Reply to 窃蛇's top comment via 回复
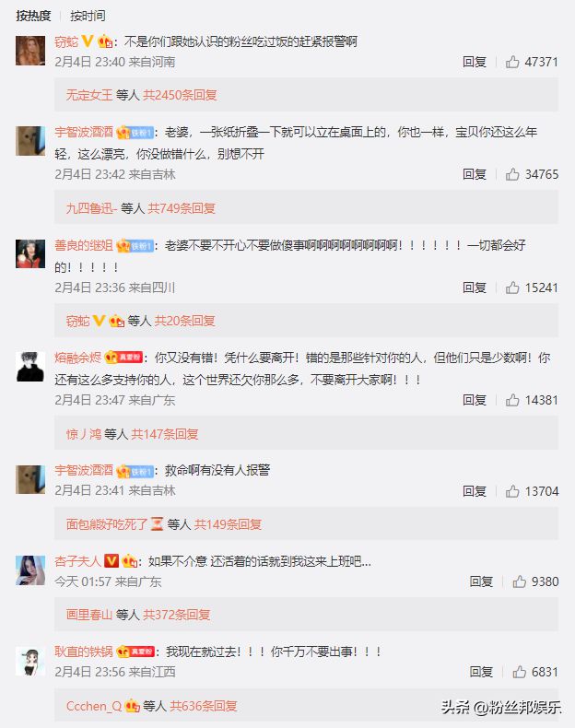This screenshot has width=575, height=728. point(475,62)
